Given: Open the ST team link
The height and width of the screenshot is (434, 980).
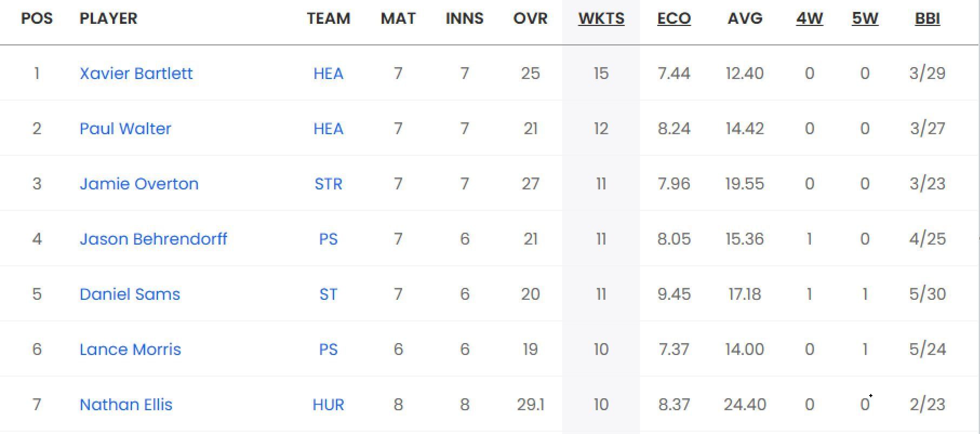Looking at the screenshot, I should click(328, 294).
